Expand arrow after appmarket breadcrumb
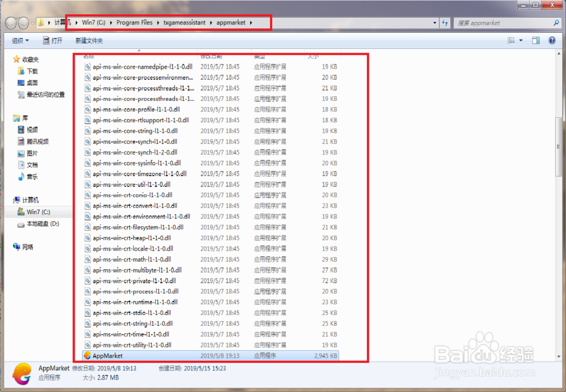 click(x=251, y=23)
